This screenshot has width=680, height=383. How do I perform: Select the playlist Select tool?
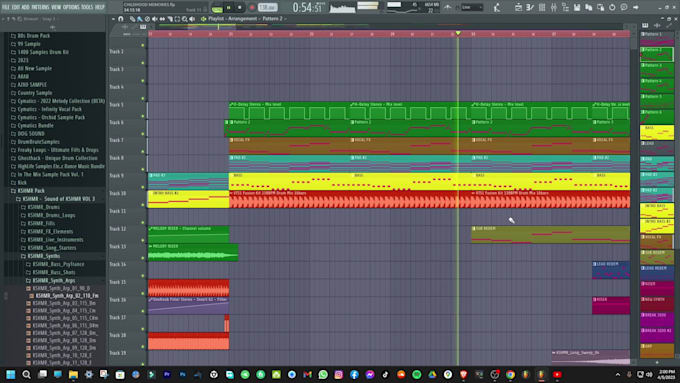coord(177,19)
